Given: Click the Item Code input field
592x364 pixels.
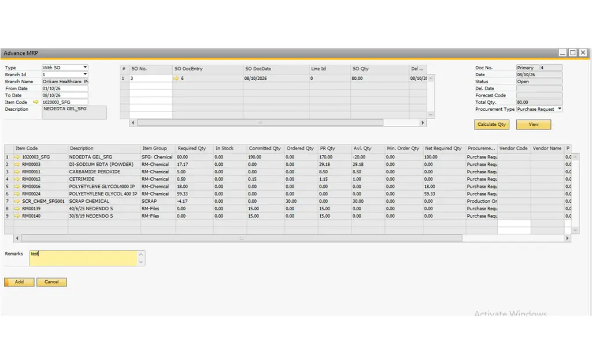Looking at the screenshot, I should [x=65, y=102].
